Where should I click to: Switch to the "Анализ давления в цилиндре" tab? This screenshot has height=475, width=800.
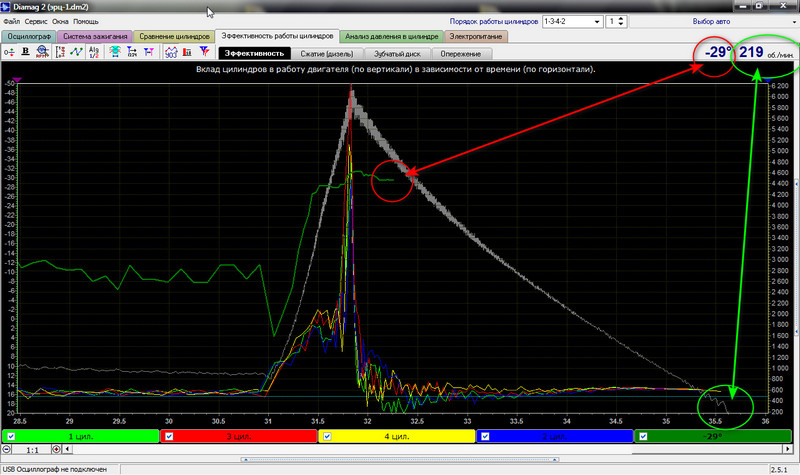tap(392, 37)
